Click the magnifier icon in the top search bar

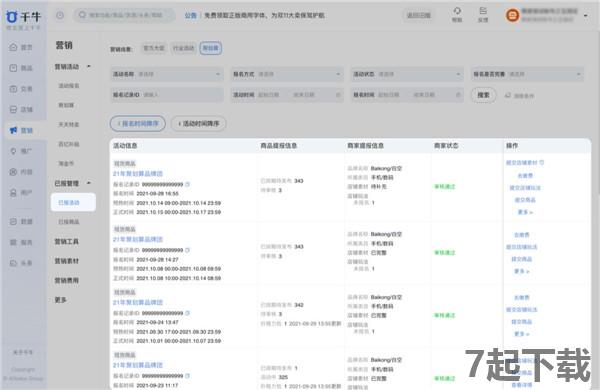tap(82, 15)
